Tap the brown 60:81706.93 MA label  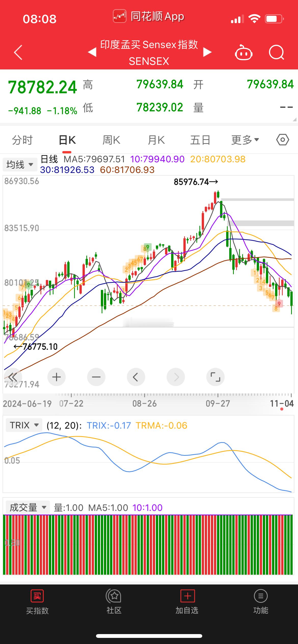click(127, 170)
